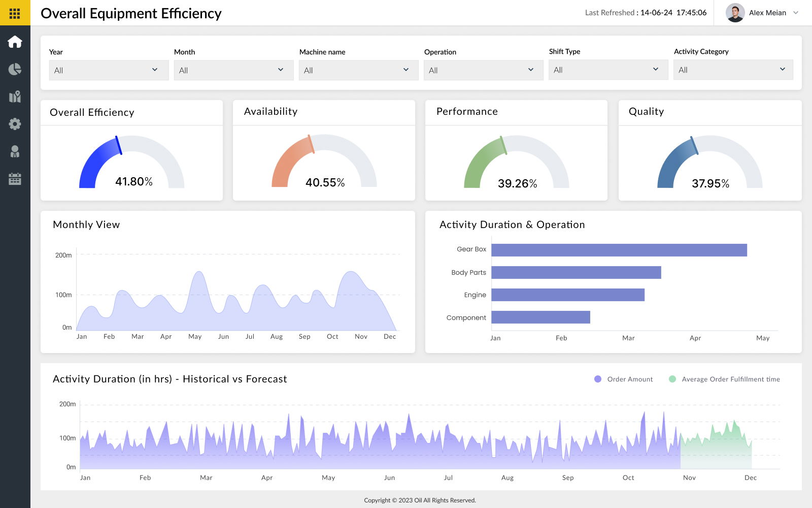Open the calendar sidebar icon
812x508 pixels.
(15, 179)
